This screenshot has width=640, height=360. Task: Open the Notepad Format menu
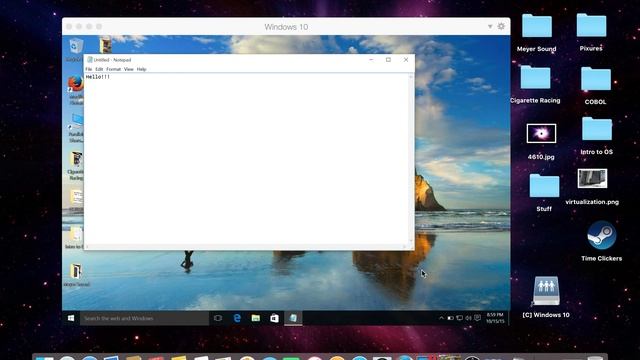pyautogui.click(x=113, y=69)
